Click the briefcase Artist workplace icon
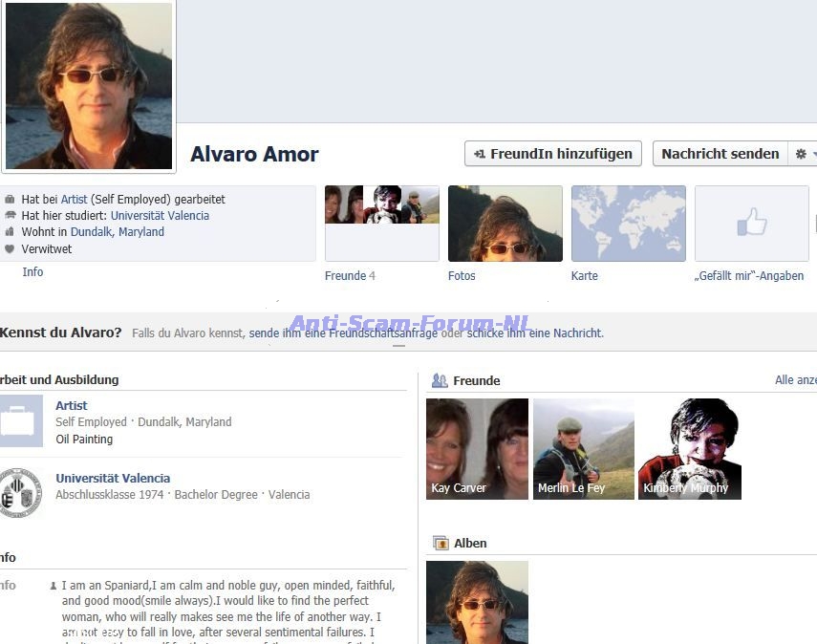The height and width of the screenshot is (644, 817). click(x=19, y=420)
